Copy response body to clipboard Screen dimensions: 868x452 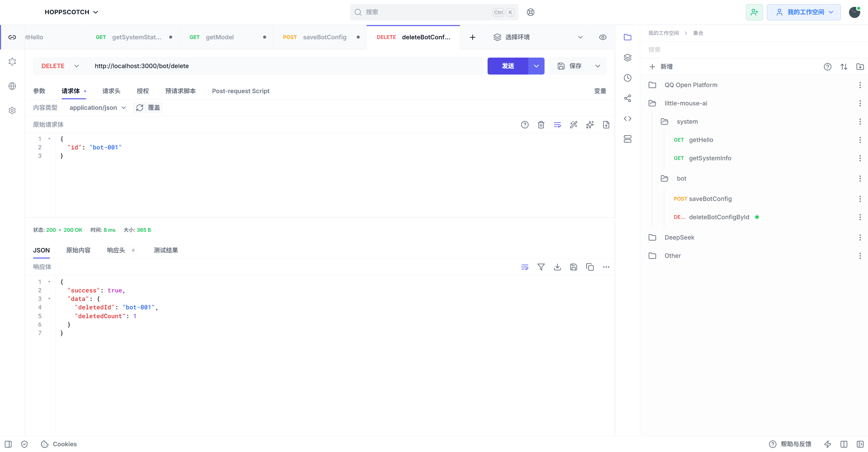pos(590,267)
